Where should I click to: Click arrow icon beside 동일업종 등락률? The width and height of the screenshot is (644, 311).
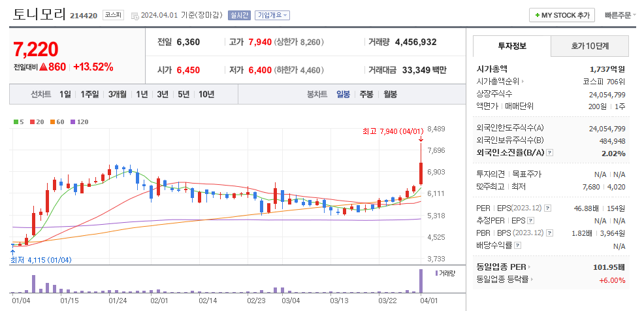coord(532,280)
